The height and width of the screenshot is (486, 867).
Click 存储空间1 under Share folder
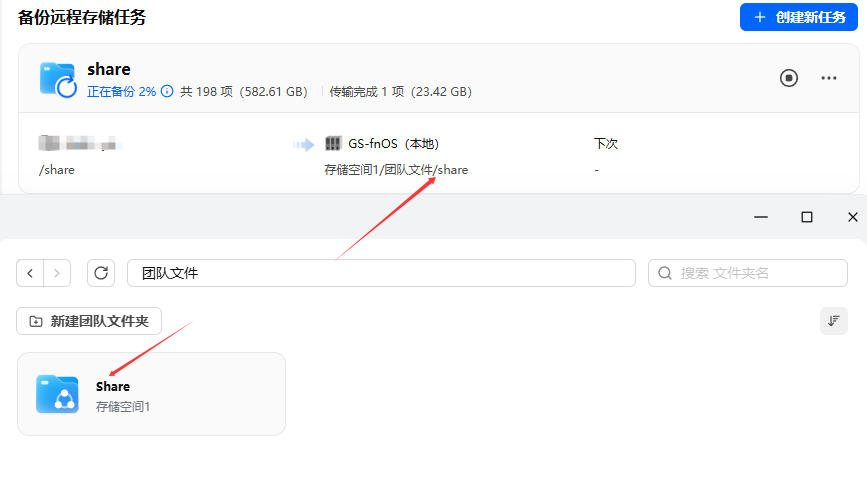click(123, 407)
